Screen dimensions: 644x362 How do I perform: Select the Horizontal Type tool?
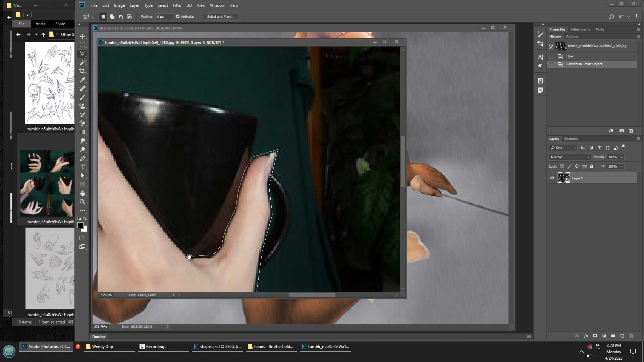click(83, 167)
